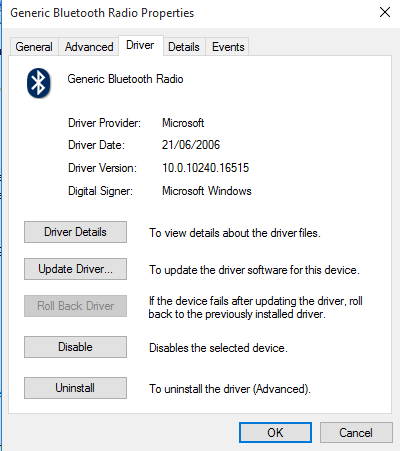Image resolution: width=400 pixels, height=451 pixels.
Task: Click the 'Generic Bluetooth Radio Properties' window title
Action: [102, 13]
